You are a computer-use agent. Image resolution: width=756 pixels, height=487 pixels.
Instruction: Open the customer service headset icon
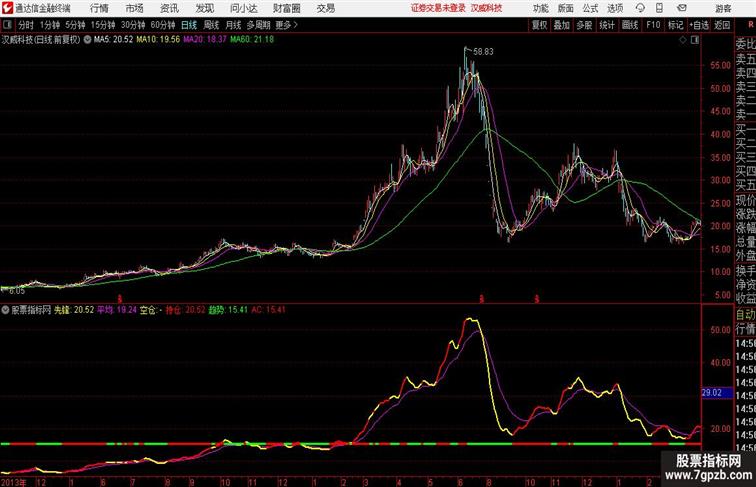point(640,8)
